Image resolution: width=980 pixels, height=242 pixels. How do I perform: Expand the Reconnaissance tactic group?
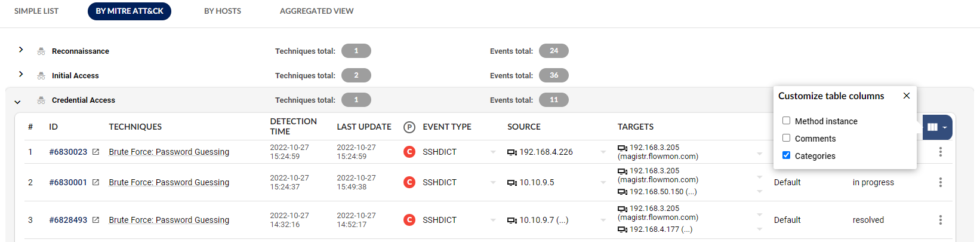[x=21, y=50]
